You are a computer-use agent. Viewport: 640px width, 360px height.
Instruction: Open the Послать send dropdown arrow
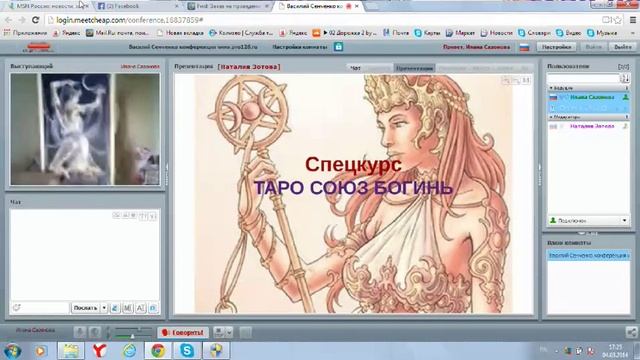point(104,308)
